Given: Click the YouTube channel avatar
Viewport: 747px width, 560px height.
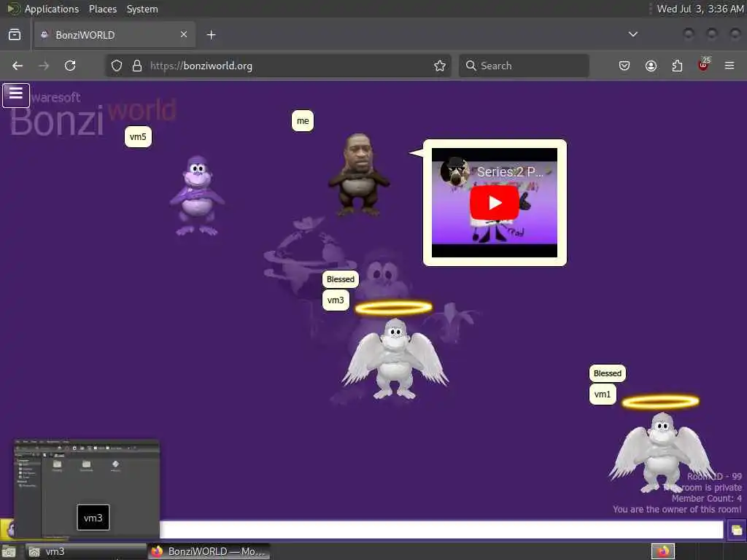Looking at the screenshot, I should [454, 171].
